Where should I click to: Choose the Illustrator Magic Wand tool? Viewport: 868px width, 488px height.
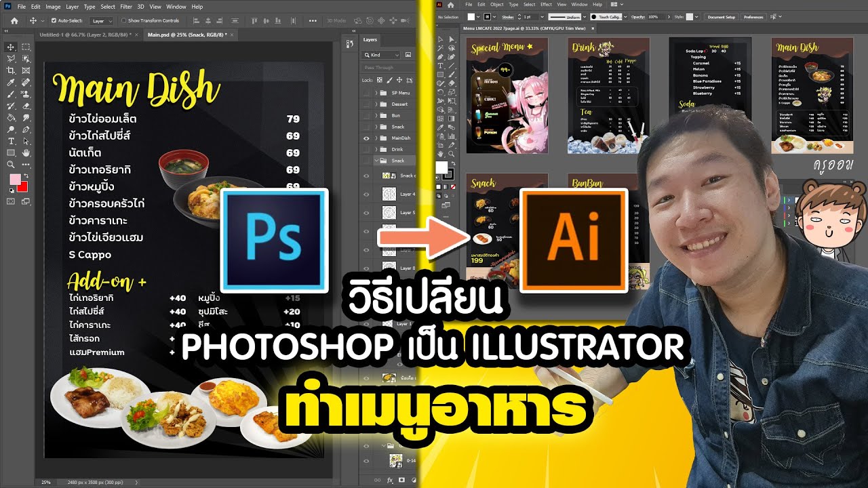coord(441,47)
